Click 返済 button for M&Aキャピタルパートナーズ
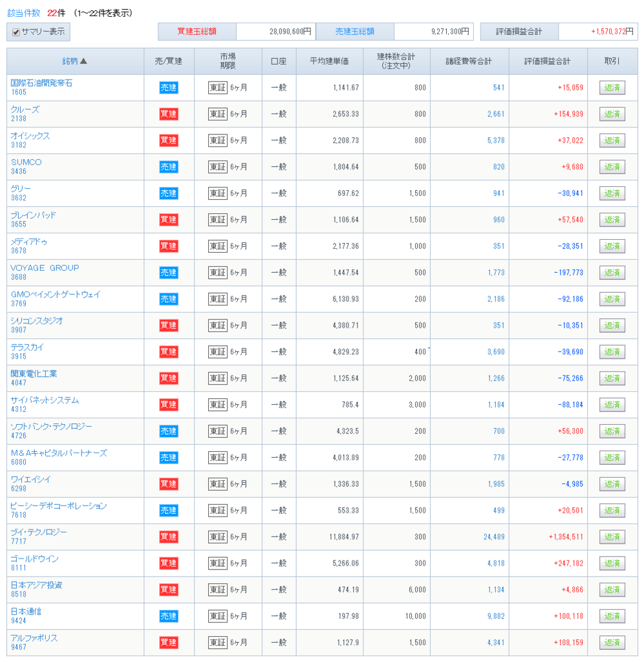The height and width of the screenshot is (662, 644). pos(612,458)
